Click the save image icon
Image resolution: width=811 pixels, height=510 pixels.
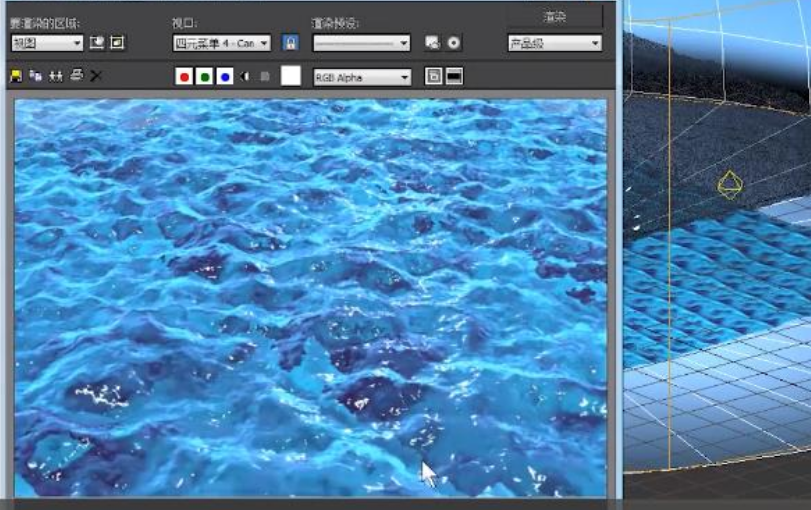[16, 76]
